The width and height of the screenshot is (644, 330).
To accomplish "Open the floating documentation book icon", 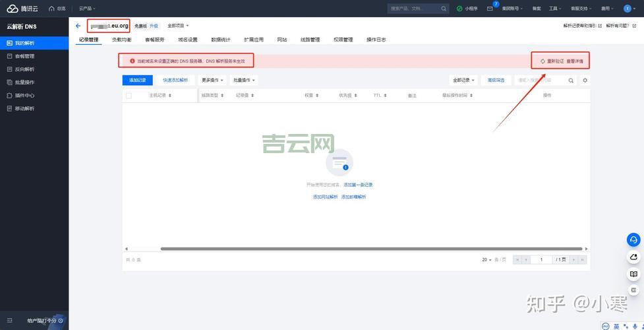I will click(x=633, y=274).
